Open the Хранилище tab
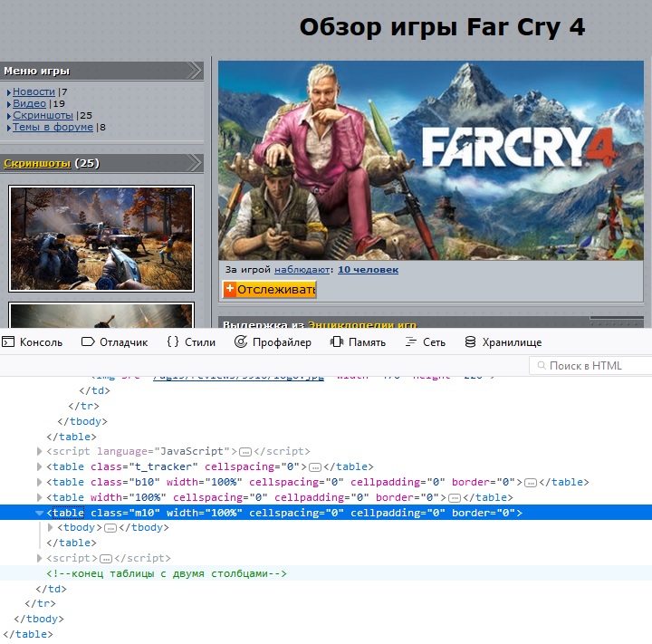Image resolution: width=652 pixels, height=644 pixels. point(503,342)
